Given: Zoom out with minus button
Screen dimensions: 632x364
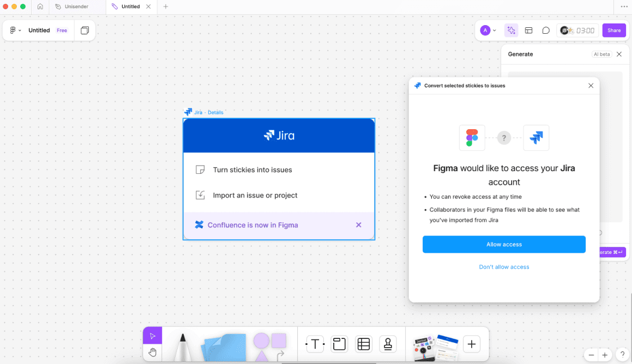Looking at the screenshot, I should [591, 355].
